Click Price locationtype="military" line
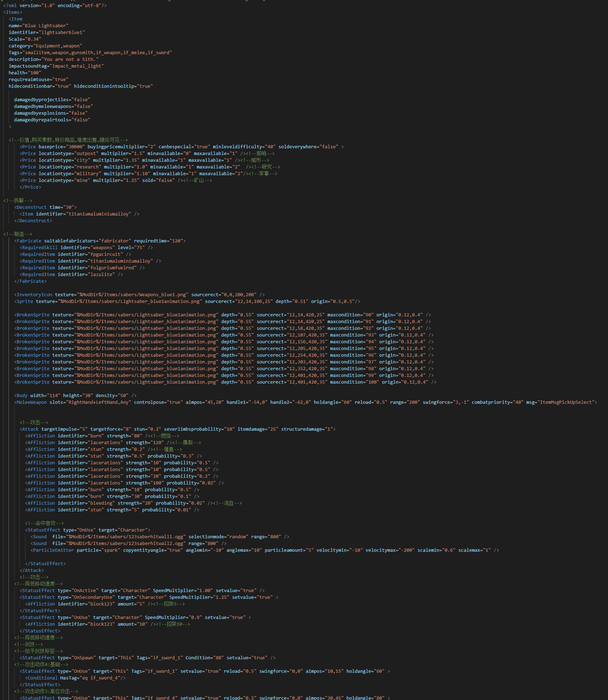The width and height of the screenshot is (608, 700). coord(148,174)
